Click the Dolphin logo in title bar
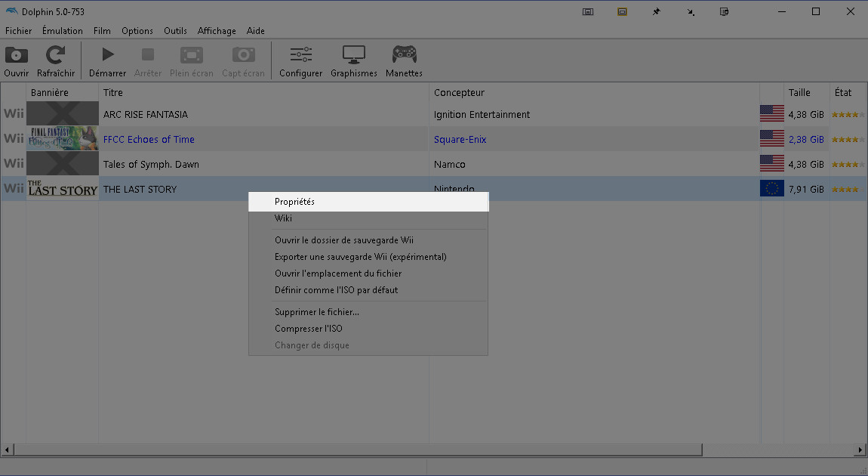The width and height of the screenshot is (868, 476). point(11,11)
